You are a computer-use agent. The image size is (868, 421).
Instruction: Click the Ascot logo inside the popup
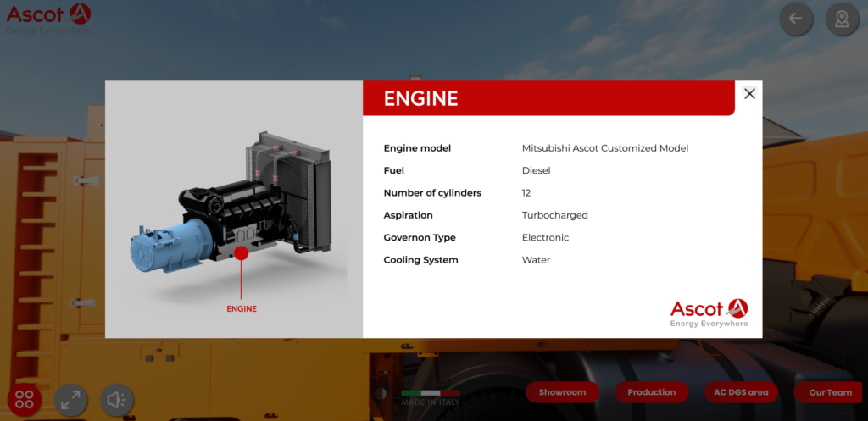[709, 313]
